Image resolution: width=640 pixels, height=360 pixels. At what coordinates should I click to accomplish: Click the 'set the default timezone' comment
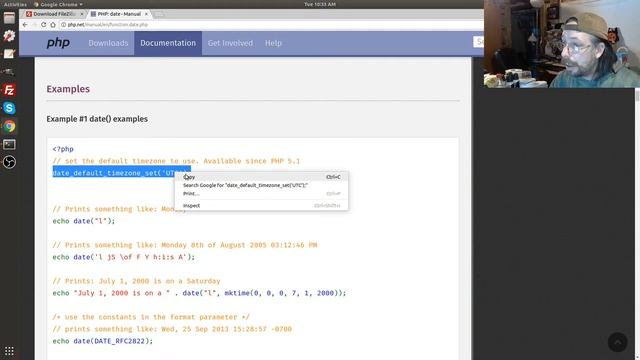176,161
